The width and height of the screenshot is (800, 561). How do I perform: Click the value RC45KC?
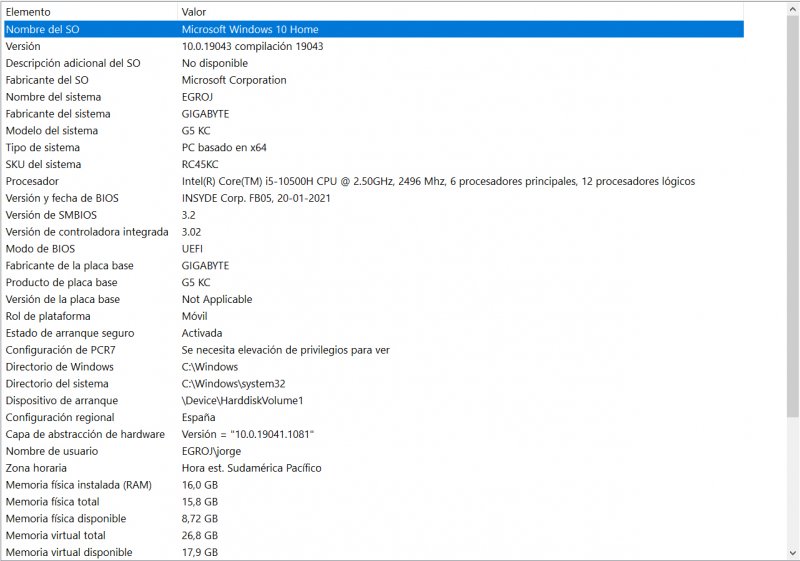pos(200,164)
